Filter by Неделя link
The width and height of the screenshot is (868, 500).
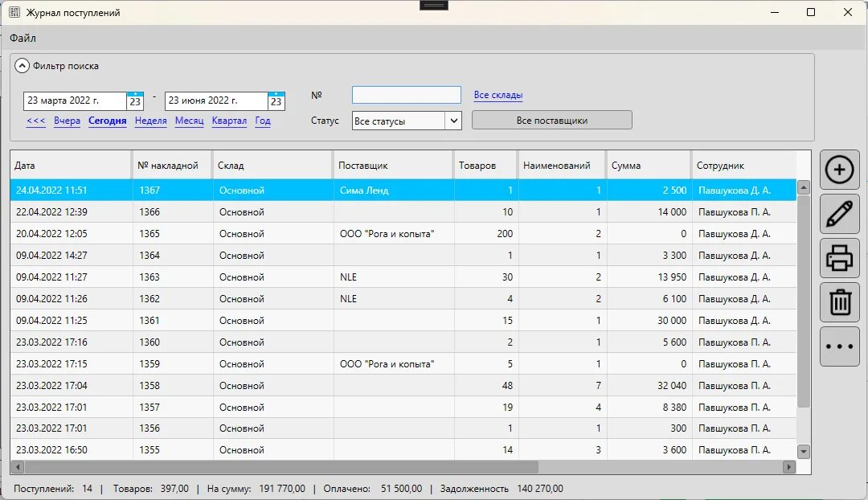click(x=150, y=121)
